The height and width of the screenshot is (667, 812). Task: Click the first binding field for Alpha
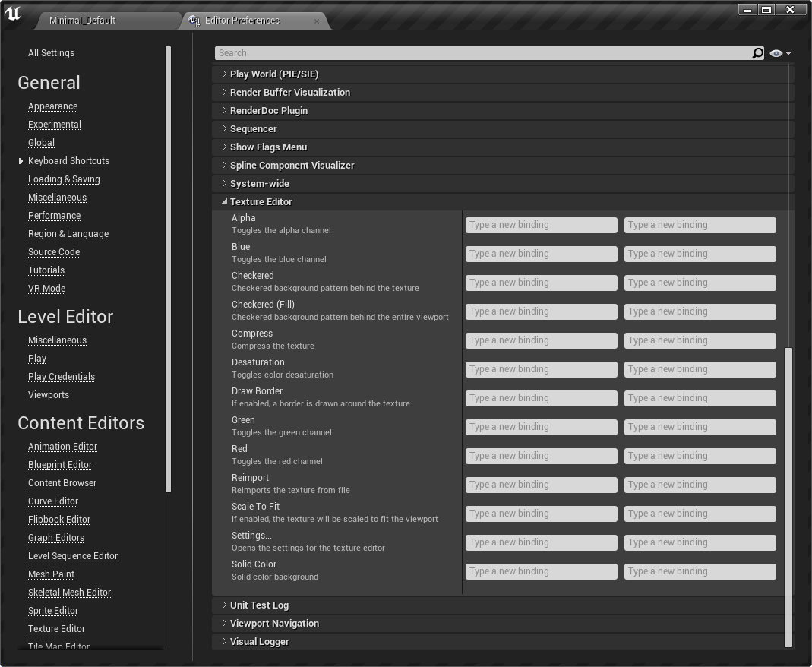click(541, 225)
